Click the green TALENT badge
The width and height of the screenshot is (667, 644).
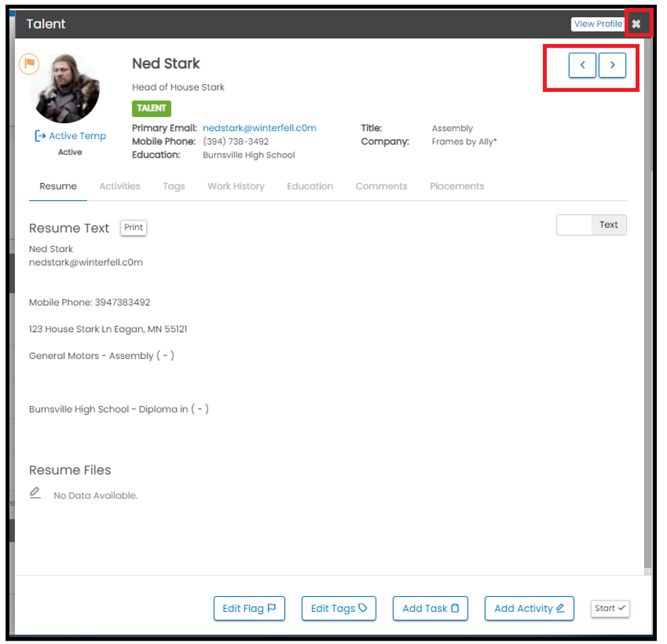pyautogui.click(x=152, y=108)
